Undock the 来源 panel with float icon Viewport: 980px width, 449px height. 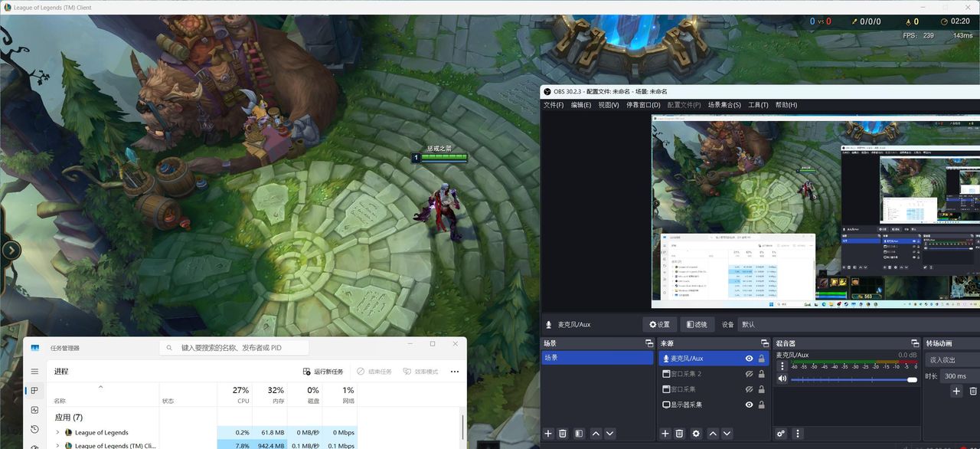tap(764, 343)
